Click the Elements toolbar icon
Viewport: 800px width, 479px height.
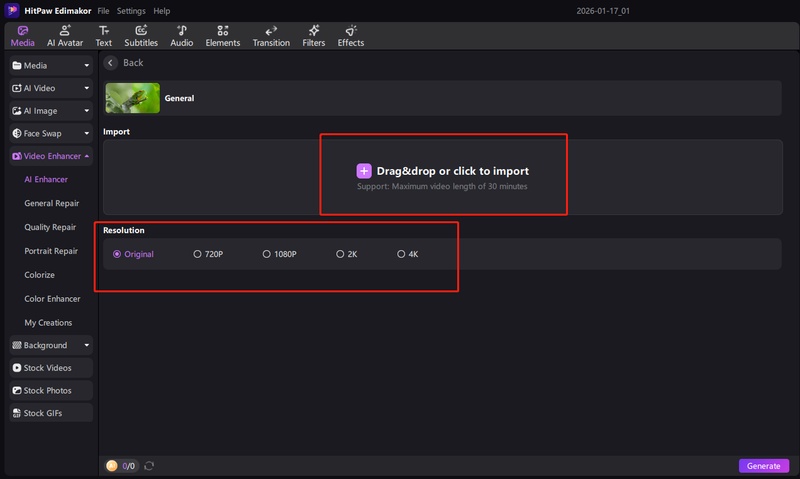(222, 31)
